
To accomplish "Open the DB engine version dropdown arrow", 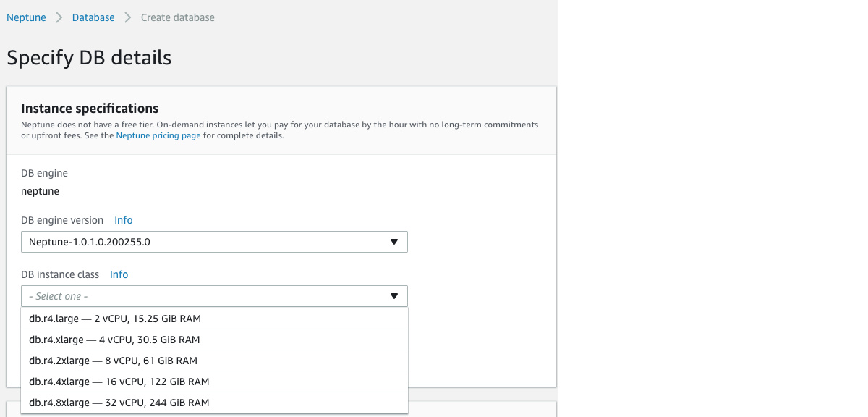I will (x=395, y=241).
